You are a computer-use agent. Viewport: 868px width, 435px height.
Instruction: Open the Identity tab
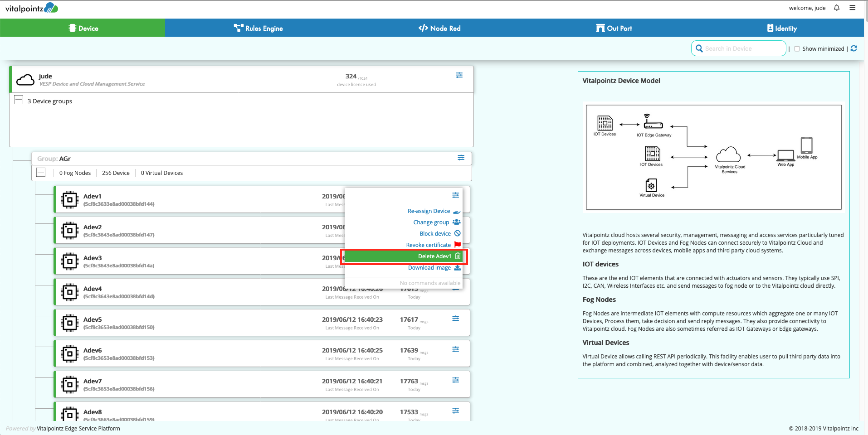(782, 28)
